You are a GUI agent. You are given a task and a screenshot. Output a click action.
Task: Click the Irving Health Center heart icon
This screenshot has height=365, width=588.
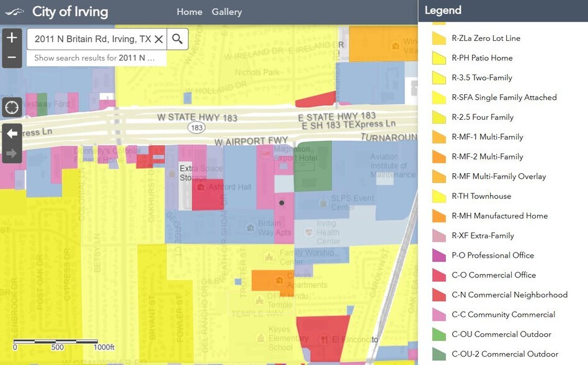pyautogui.click(x=308, y=232)
